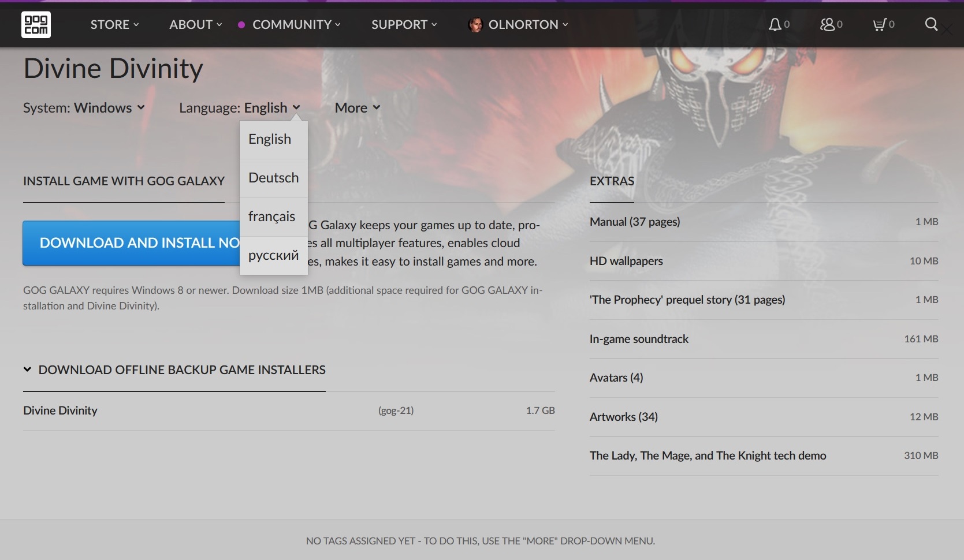
Task: Open the ABOUT menu
Action: (195, 24)
